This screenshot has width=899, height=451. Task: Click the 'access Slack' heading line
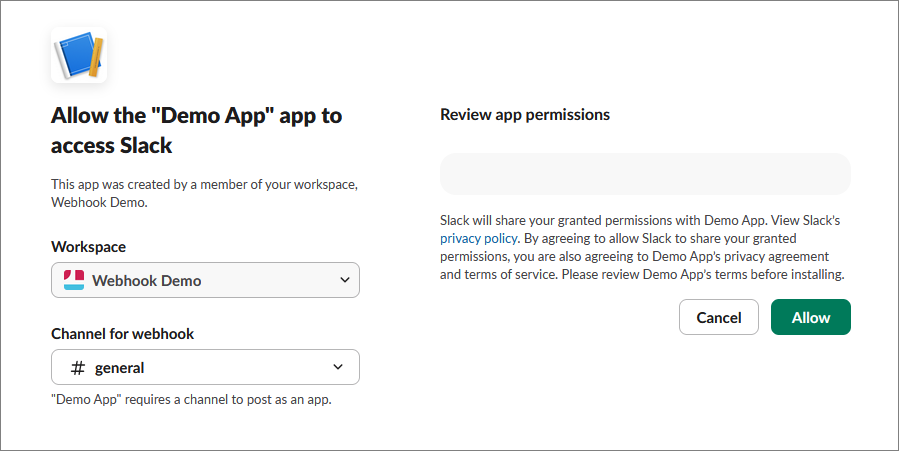pos(112,146)
